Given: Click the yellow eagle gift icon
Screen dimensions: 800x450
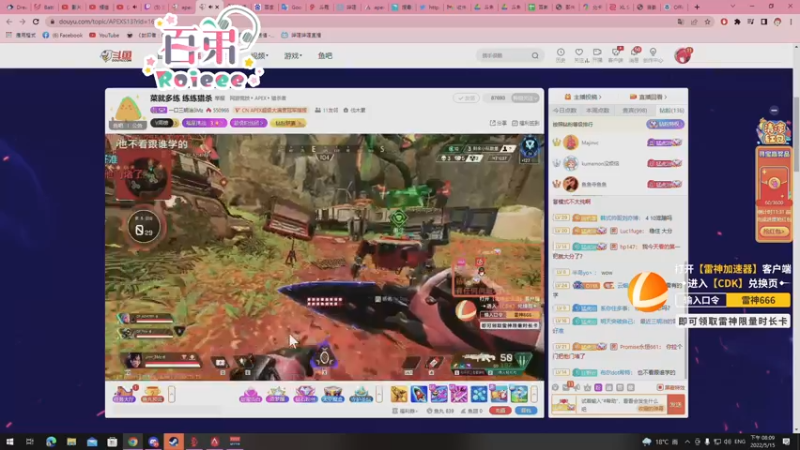Looking at the screenshot, I should 398,394.
